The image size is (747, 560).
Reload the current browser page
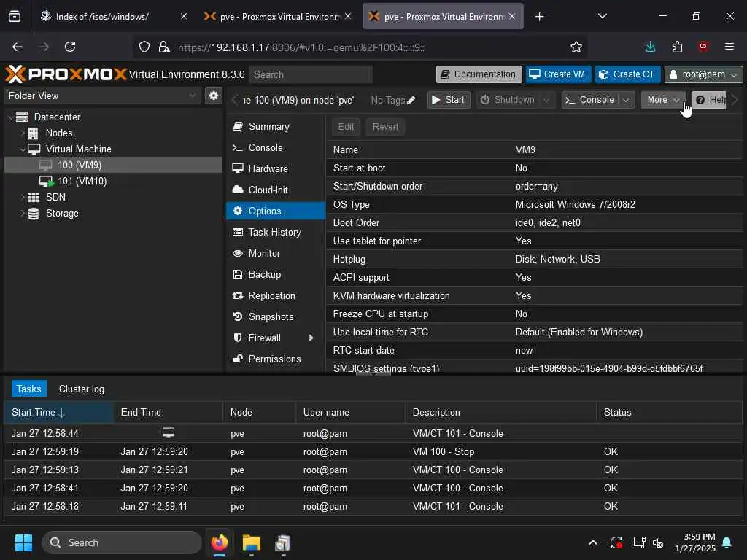pos(70,47)
